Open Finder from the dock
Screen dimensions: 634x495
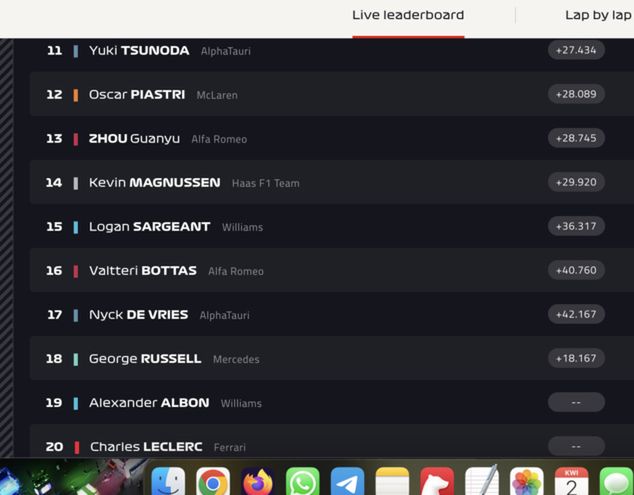point(168,482)
